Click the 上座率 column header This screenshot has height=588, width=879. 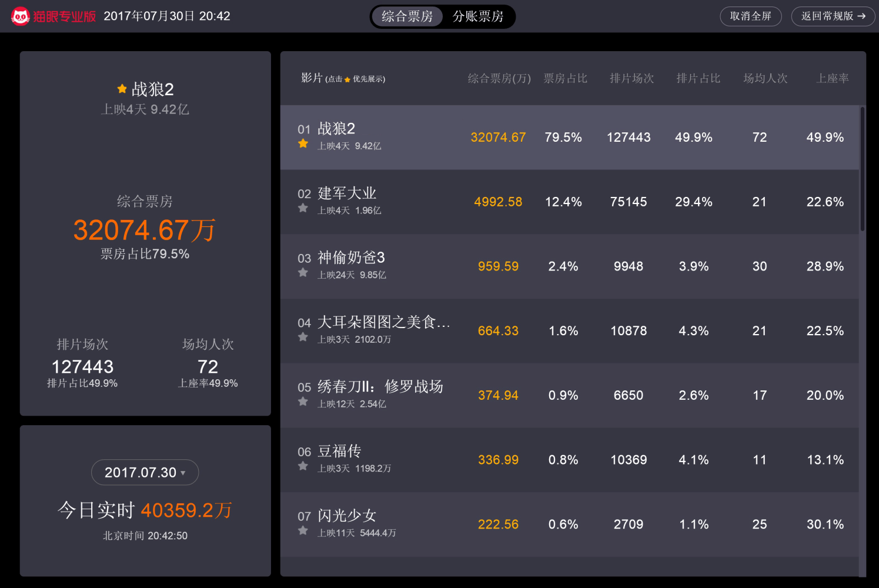click(833, 78)
